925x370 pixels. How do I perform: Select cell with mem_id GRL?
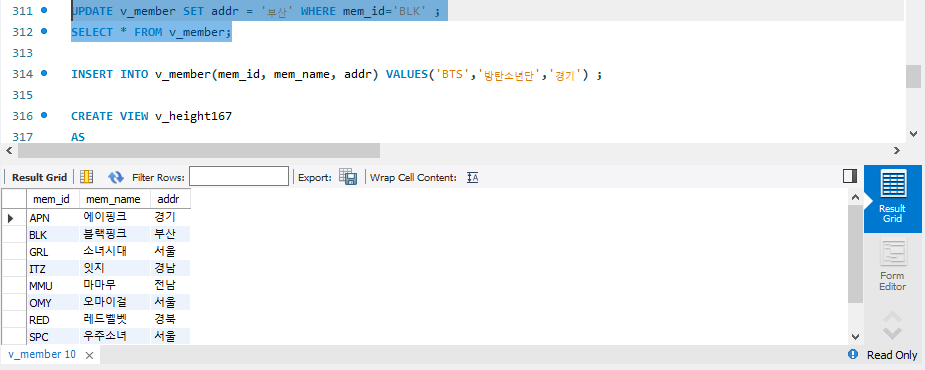(53, 252)
